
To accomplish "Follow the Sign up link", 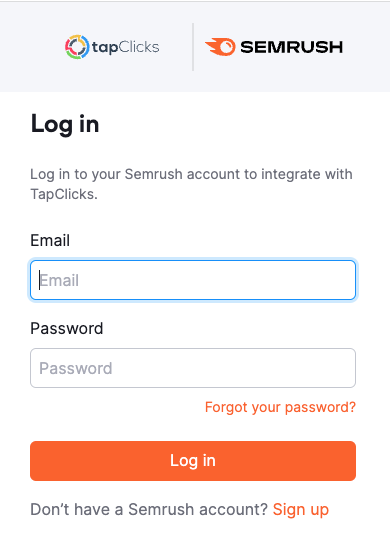I will 301,510.
